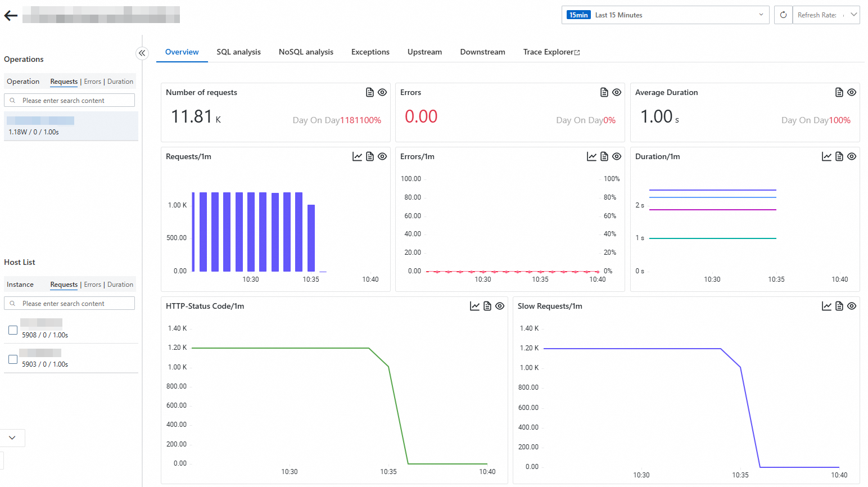Toggle eye icon on Number of requests card
The width and height of the screenshot is (868, 487).
pos(382,92)
